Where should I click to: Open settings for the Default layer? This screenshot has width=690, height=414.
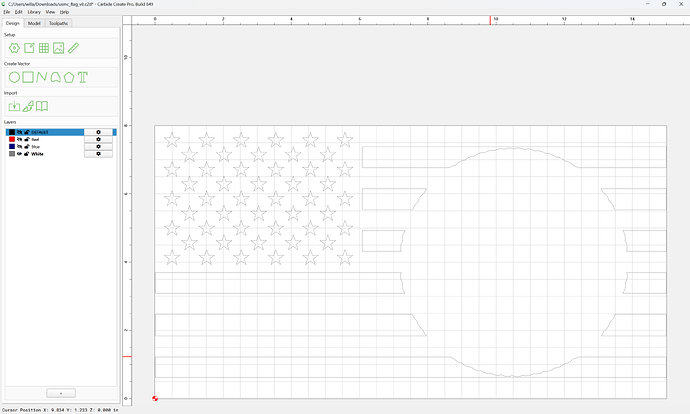(x=98, y=132)
